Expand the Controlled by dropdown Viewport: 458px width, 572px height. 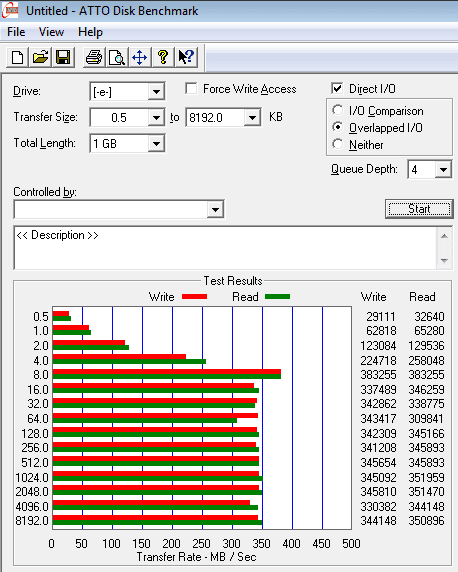pyautogui.click(x=215, y=209)
